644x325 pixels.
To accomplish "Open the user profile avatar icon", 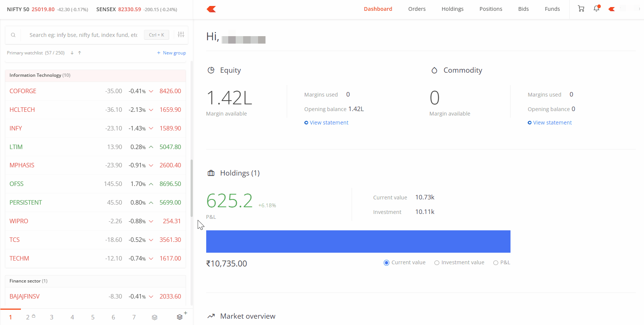I will 612,9.
